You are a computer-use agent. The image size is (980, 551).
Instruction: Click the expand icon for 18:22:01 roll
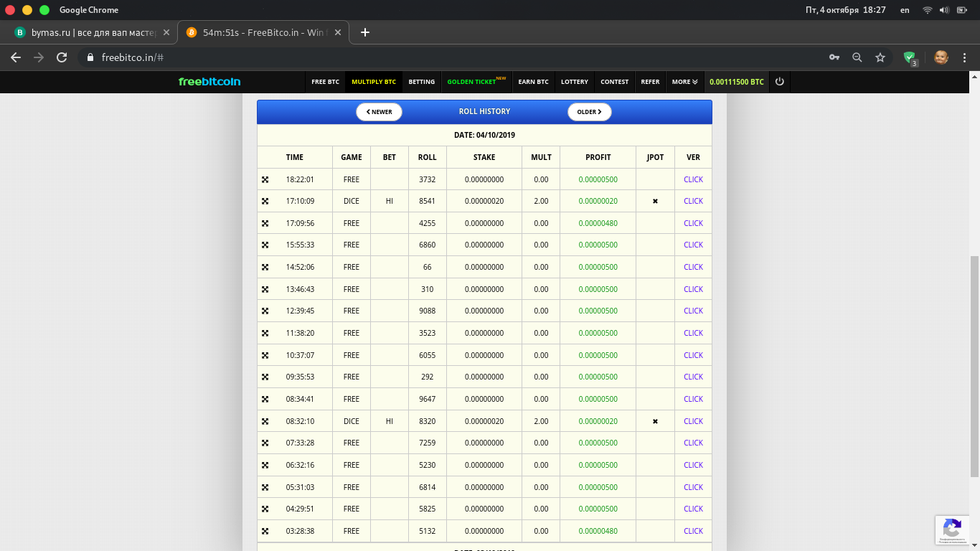point(265,179)
